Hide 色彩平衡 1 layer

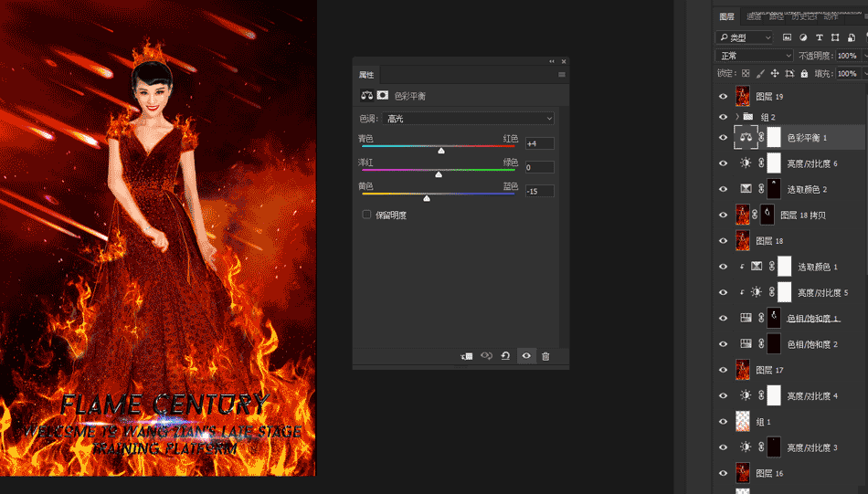pyautogui.click(x=723, y=137)
